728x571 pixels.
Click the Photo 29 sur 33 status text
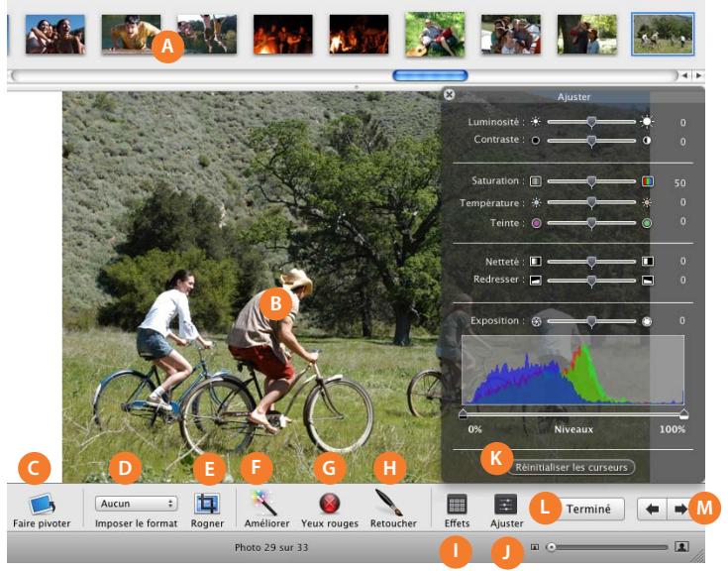(271, 547)
